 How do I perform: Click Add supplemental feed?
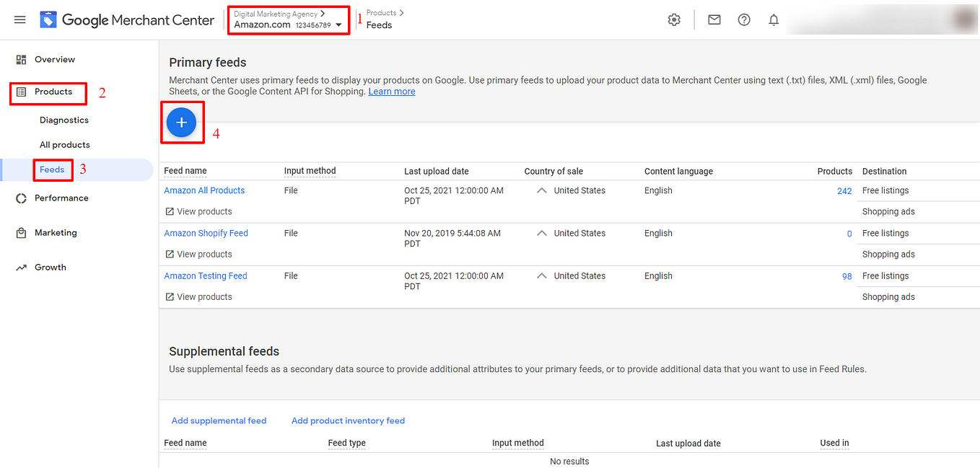(219, 420)
